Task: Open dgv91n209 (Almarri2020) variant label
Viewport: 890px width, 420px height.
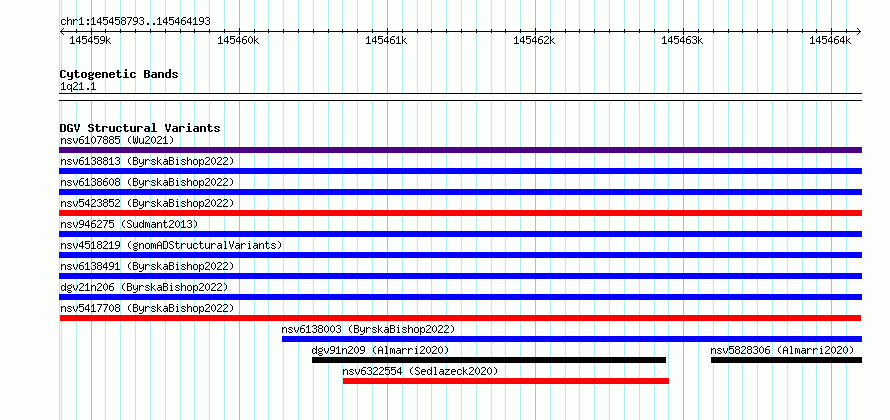Action: click(x=380, y=350)
